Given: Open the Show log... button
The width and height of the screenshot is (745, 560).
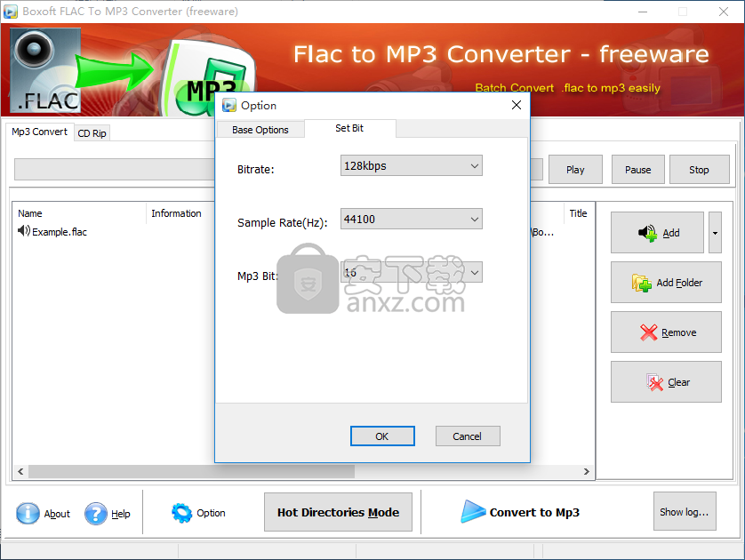Looking at the screenshot, I should 685,511.
